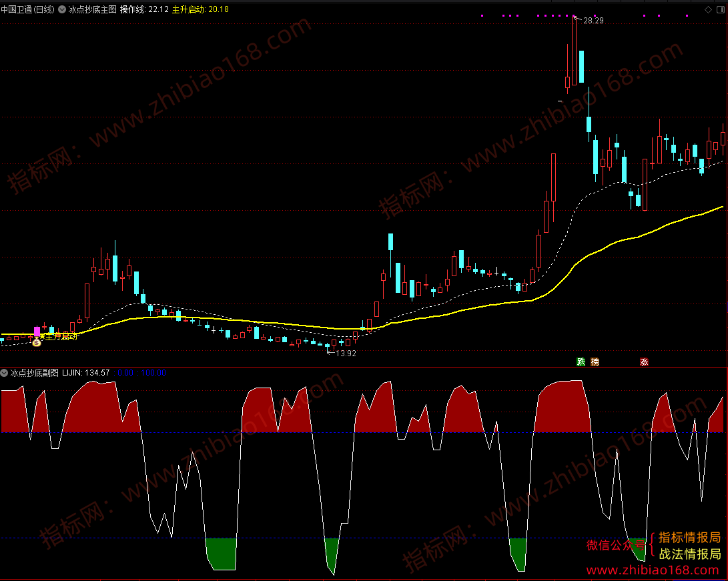Click the 28.29 high price label
This screenshot has height=581, width=728.
click(593, 21)
